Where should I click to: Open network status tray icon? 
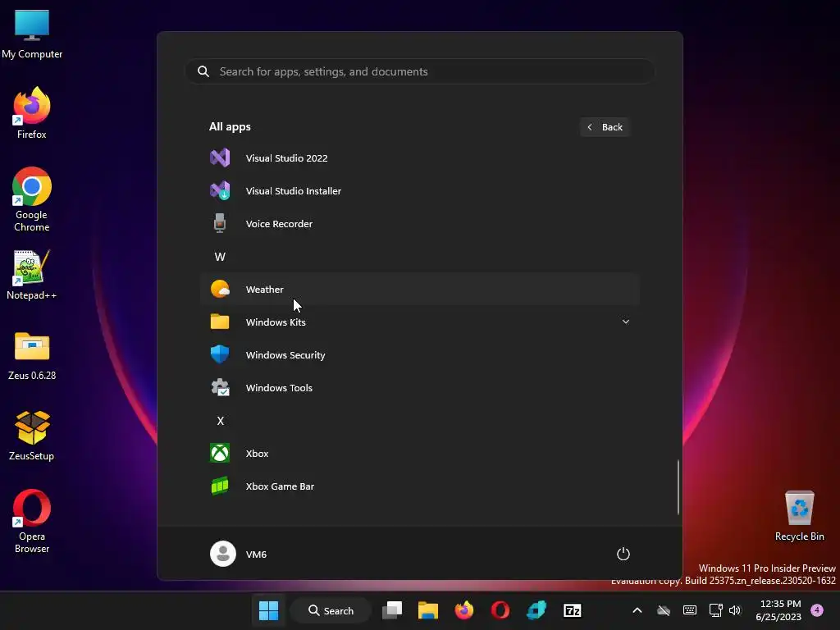pos(715,610)
